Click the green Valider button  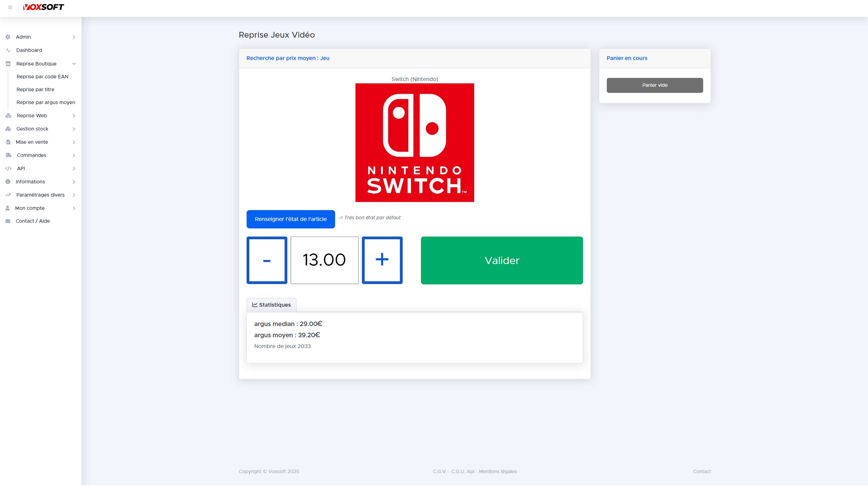coord(501,260)
